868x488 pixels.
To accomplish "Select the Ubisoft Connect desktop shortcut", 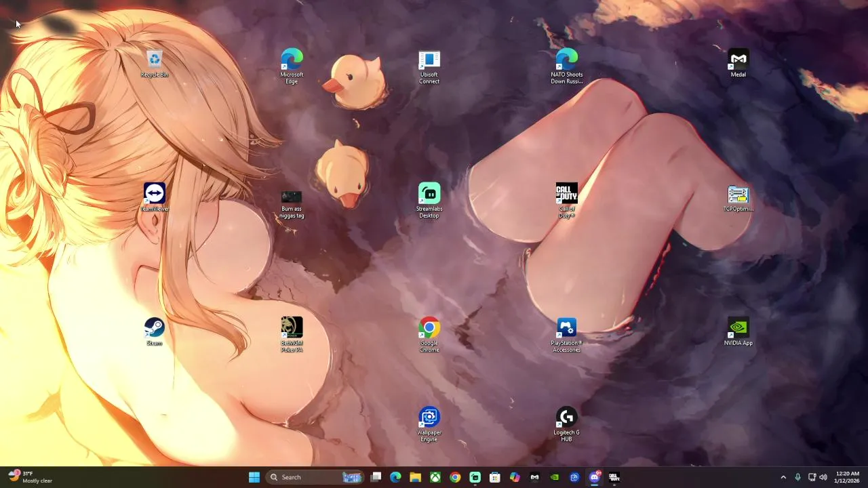I will [x=429, y=66].
